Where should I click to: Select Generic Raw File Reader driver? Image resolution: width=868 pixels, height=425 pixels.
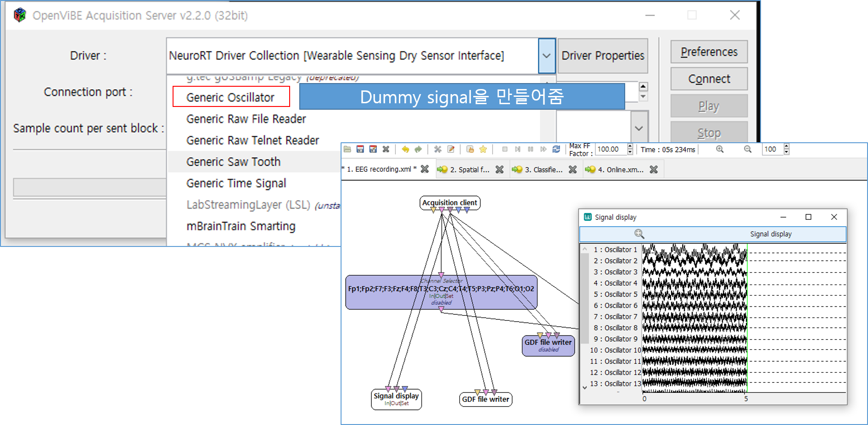click(x=246, y=119)
